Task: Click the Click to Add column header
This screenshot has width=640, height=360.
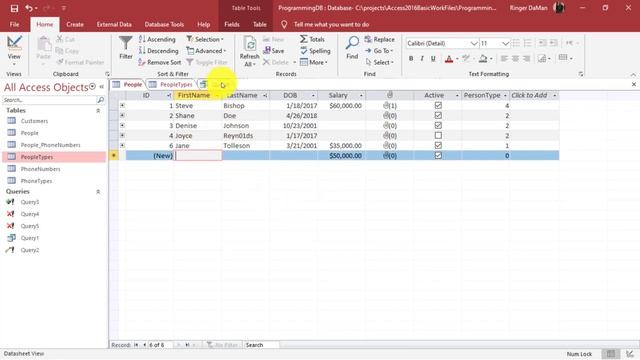Action: point(534,96)
